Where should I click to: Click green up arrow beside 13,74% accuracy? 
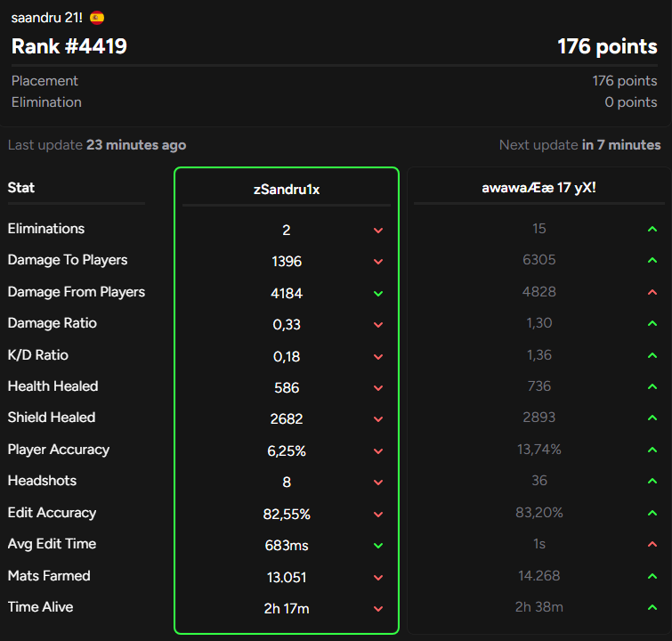pos(652,450)
